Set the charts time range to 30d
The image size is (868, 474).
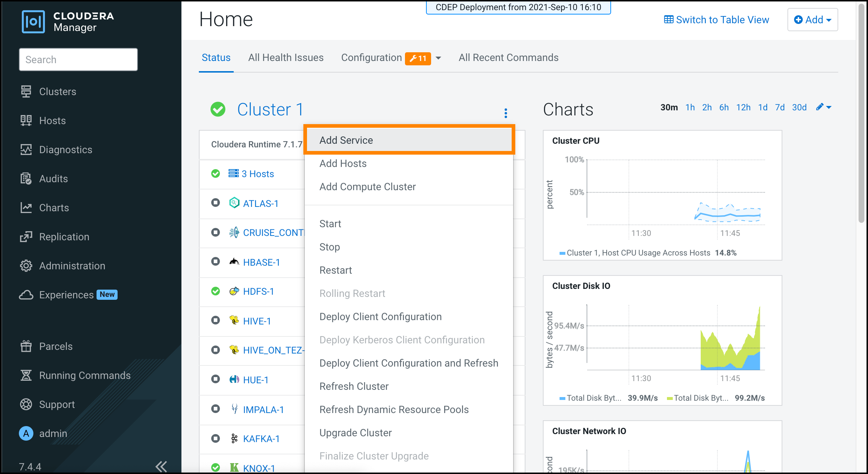799,107
